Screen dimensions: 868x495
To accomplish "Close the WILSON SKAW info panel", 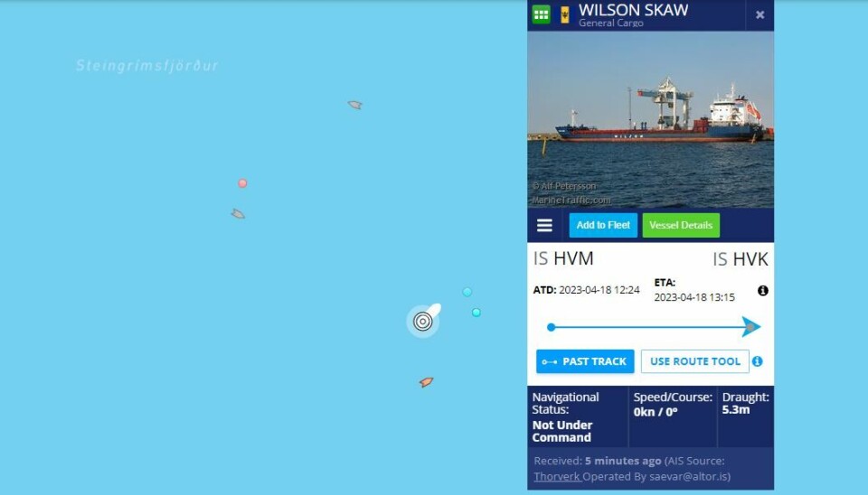I will [760, 15].
